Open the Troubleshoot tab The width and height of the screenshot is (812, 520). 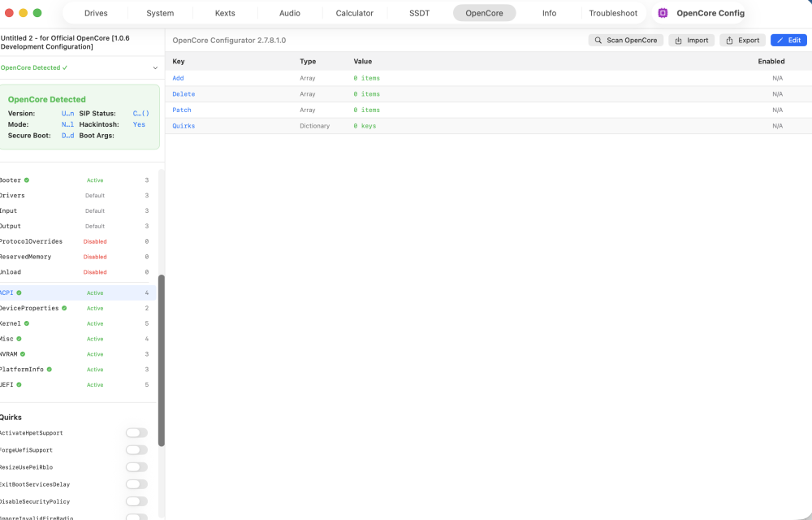point(613,13)
